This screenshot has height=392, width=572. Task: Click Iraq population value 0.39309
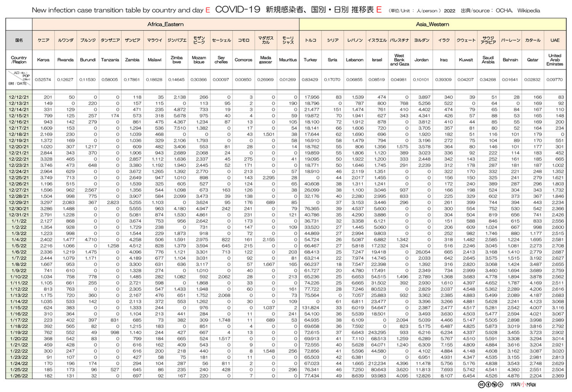pos(444,79)
